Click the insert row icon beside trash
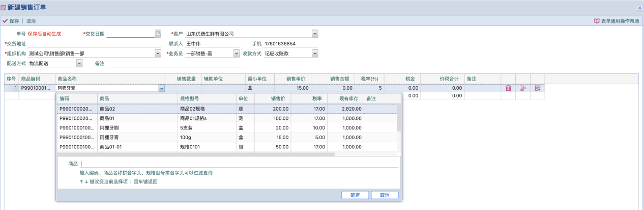Image resolution: width=644 pixels, height=210 pixels. pos(522,88)
